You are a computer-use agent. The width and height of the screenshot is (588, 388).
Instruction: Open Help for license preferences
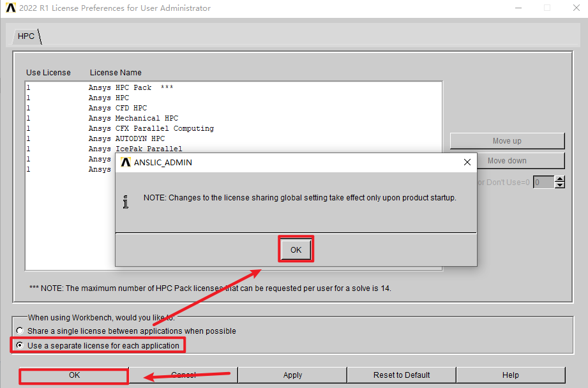[510, 375]
